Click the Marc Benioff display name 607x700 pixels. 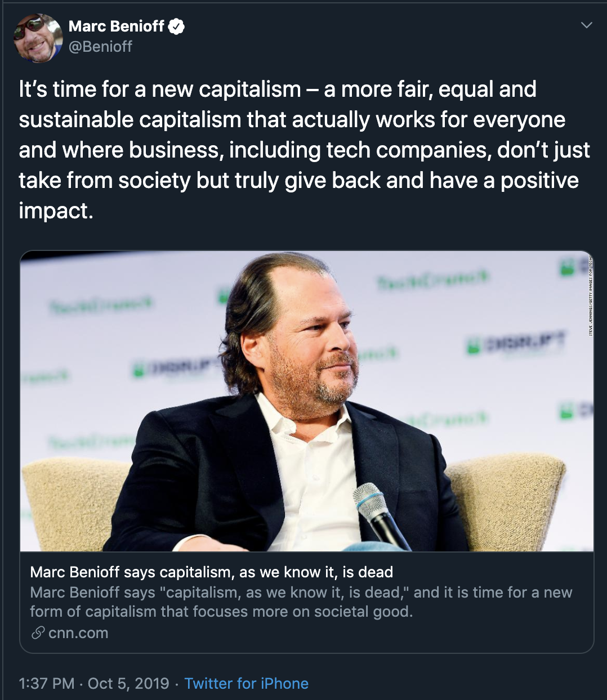pos(117,26)
